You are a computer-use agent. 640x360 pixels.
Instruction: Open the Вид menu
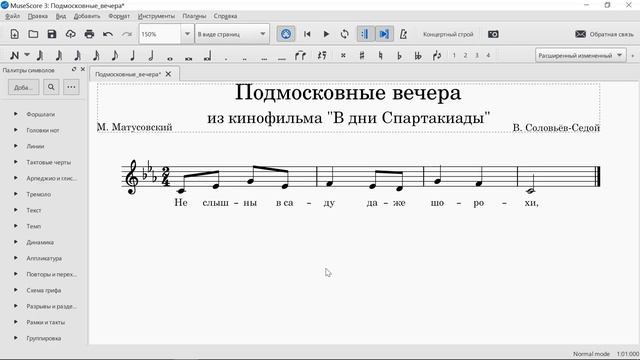(61, 16)
